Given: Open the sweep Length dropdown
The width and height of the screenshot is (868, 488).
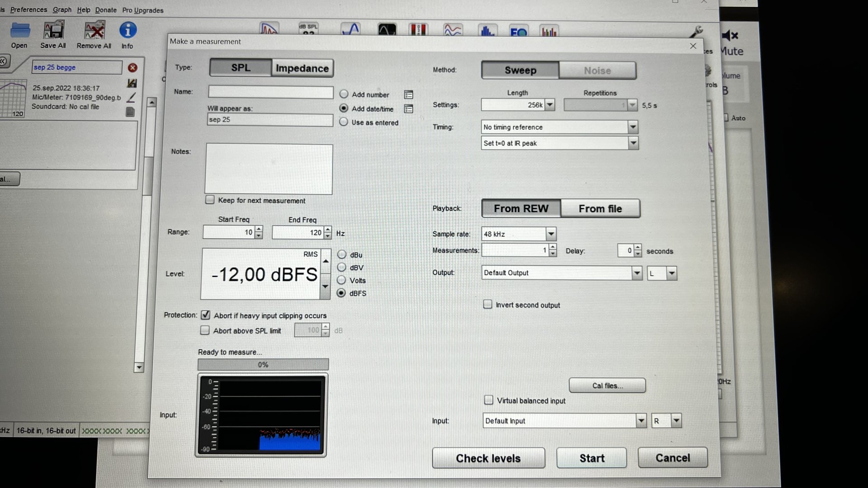Looking at the screenshot, I should [x=550, y=105].
